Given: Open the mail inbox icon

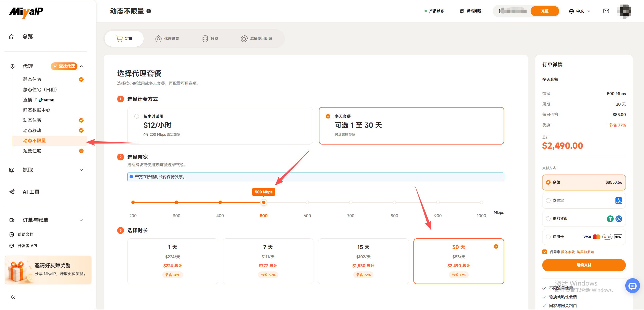Looking at the screenshot, I should [606, 11].
